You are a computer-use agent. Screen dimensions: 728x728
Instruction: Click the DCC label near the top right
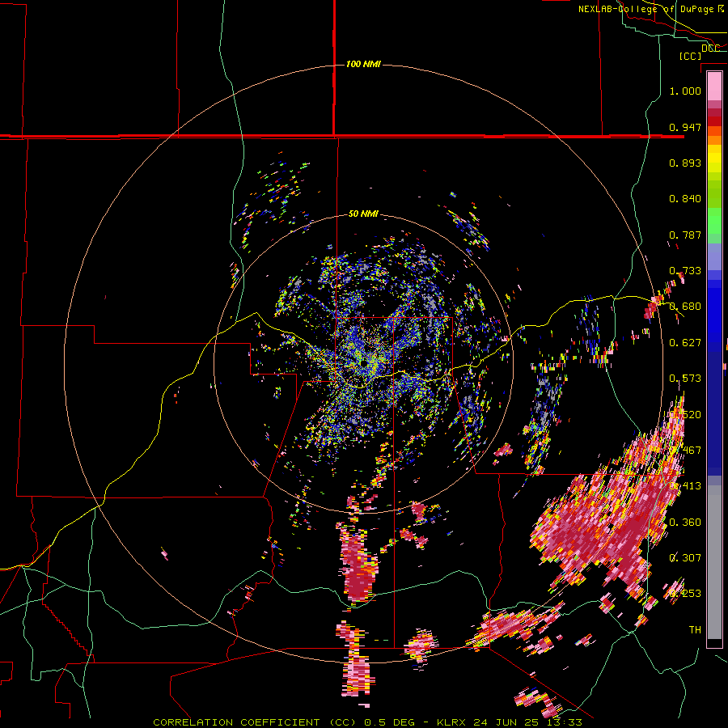coord(710,49)
